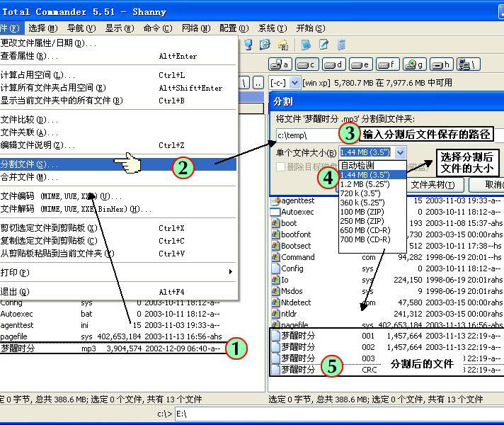Open the 配置 menu in menu bar
504x425 pixels.
[x=228, y=28]
